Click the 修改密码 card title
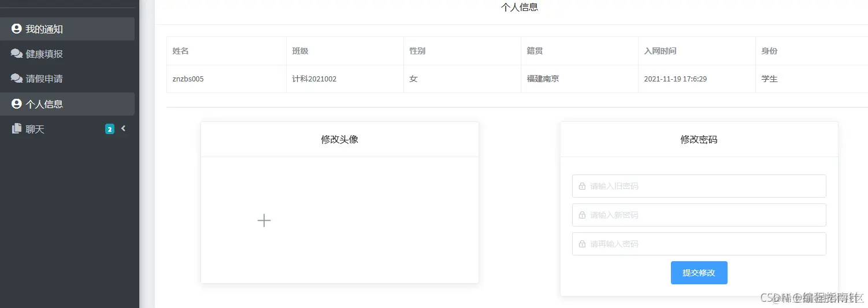Viewport: 868px width, 308px height. click(699, 139)
